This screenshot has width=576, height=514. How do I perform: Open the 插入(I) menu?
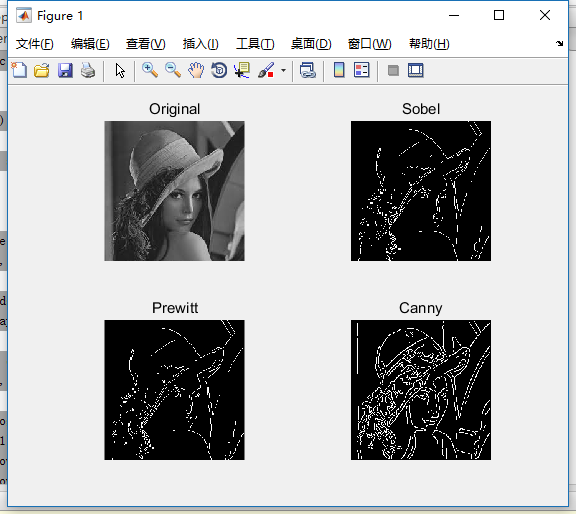click(x=201, y=44)
